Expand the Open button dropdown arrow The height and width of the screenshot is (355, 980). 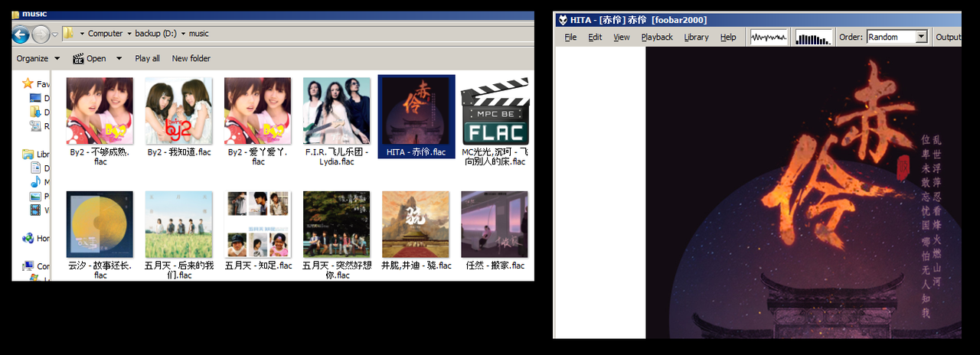coord(119,58)
